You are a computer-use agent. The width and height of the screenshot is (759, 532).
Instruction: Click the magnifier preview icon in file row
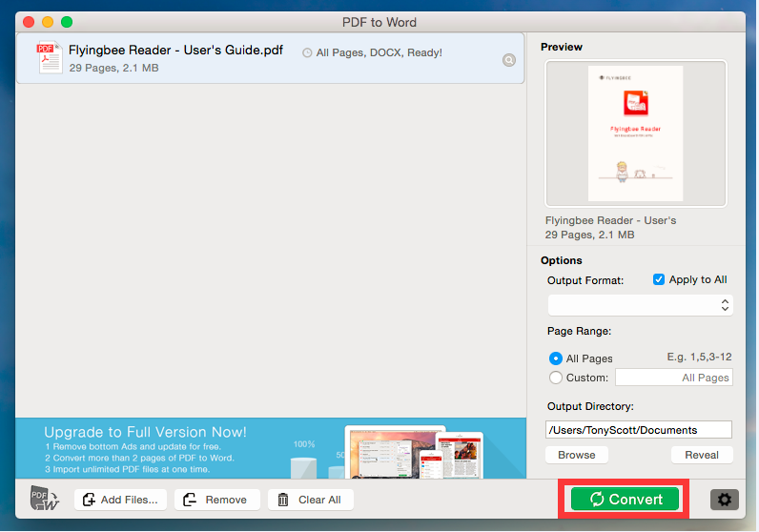pyautogui.click(x=509, y=60)
